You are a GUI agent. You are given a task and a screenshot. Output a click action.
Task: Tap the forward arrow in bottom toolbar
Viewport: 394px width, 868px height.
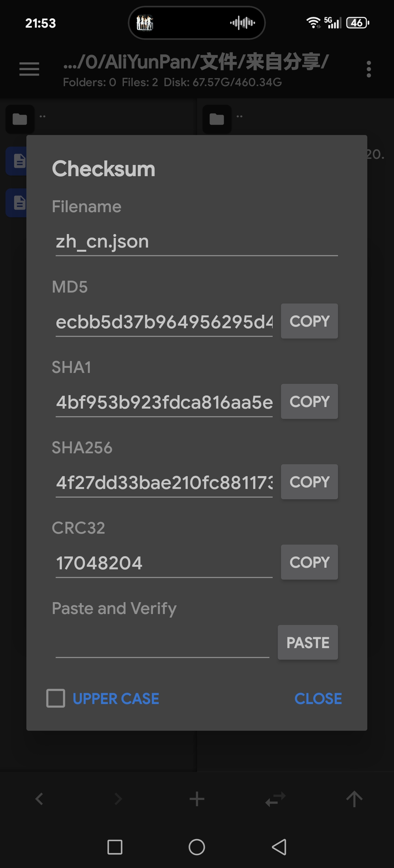[x=118, y=799]
